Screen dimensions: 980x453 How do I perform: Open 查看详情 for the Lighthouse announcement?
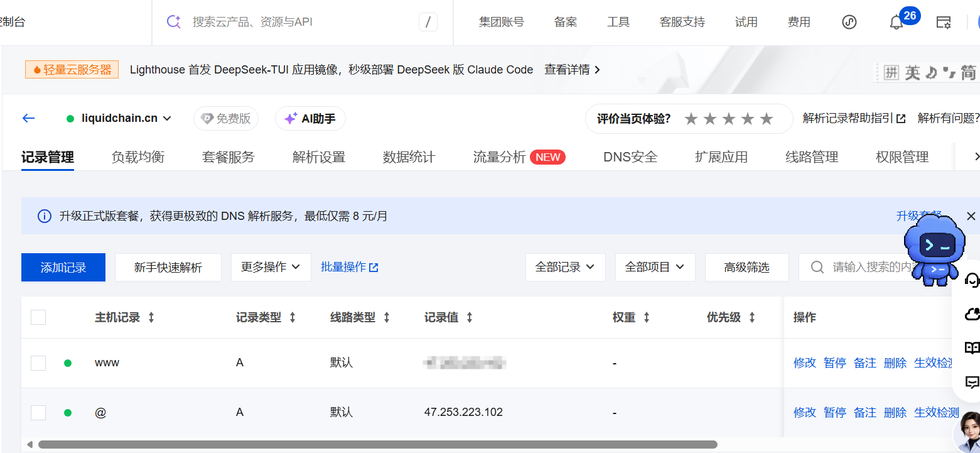(573, 70)
